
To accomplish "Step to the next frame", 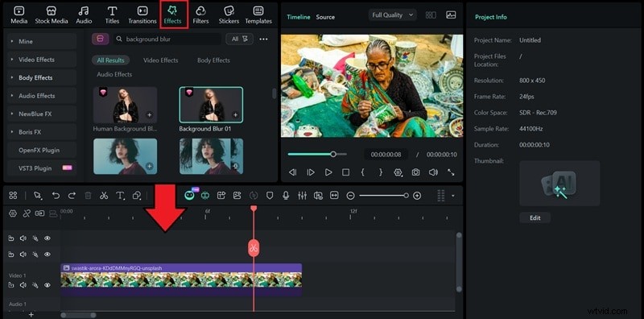I will point(311,172).
